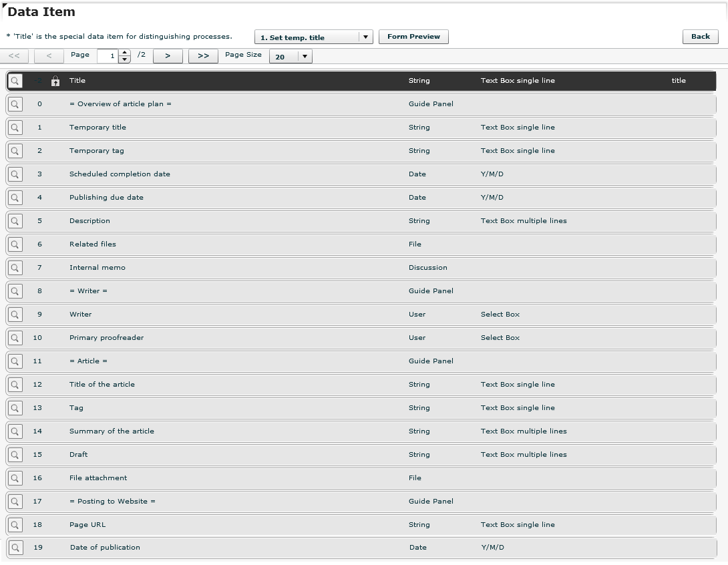728x565 pixels.
Task: Increase page number with up stepper
Action: (x=124, y=53)
